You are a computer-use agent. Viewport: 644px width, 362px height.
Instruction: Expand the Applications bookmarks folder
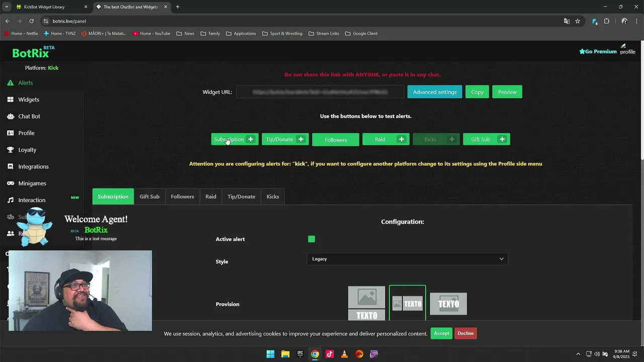coord(241,34)
